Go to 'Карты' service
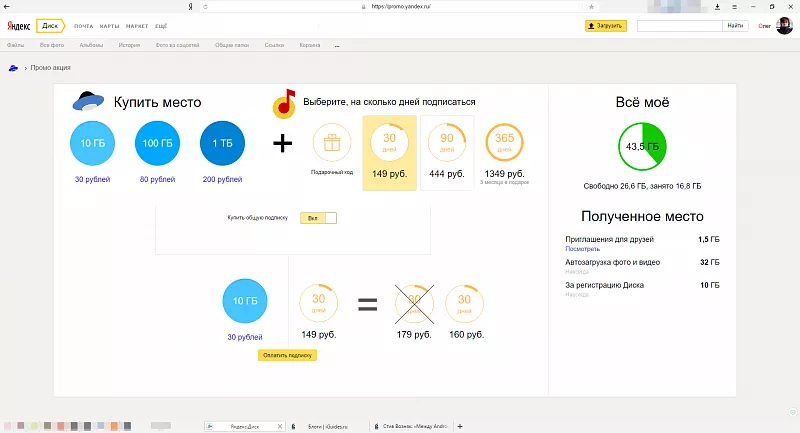Image resolution: width=800 pixels, height=433 pixels. (110, 26)
